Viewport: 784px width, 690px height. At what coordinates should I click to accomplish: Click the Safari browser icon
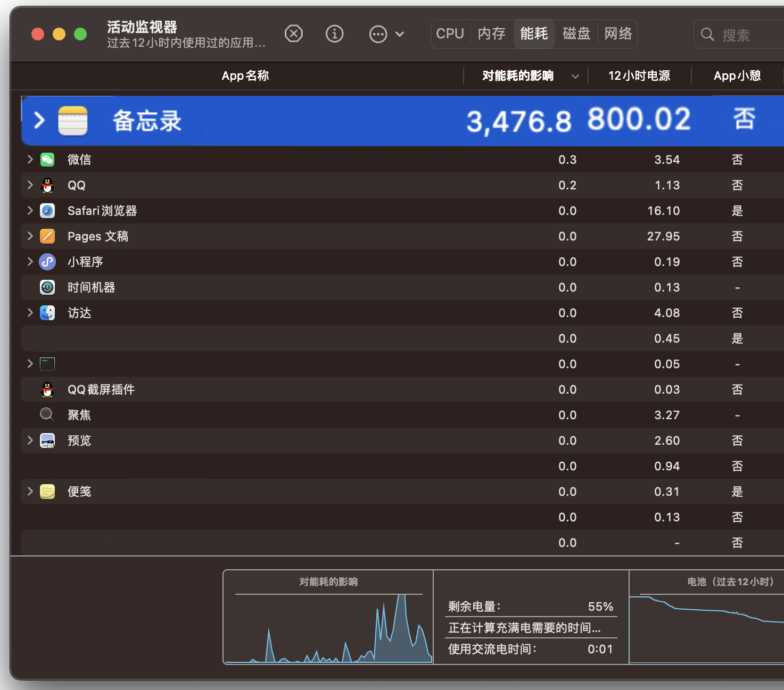[x=47, y=211]
